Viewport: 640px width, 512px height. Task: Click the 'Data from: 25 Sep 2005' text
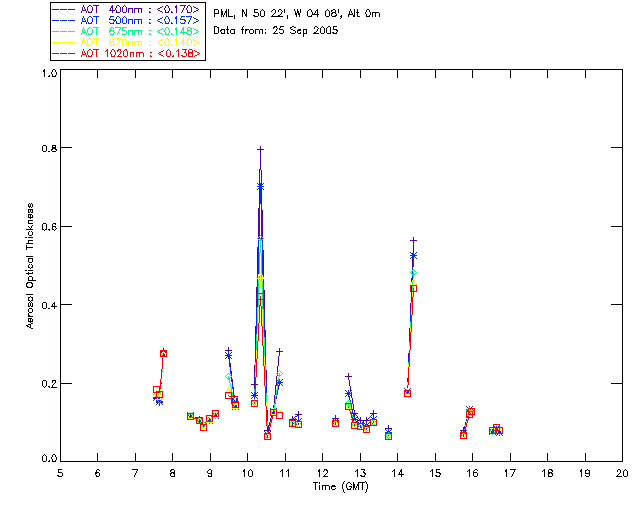coord(276,31)
